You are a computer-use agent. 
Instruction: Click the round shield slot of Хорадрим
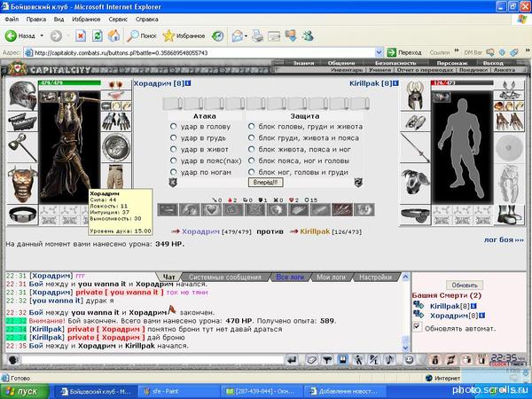point(116,147)
